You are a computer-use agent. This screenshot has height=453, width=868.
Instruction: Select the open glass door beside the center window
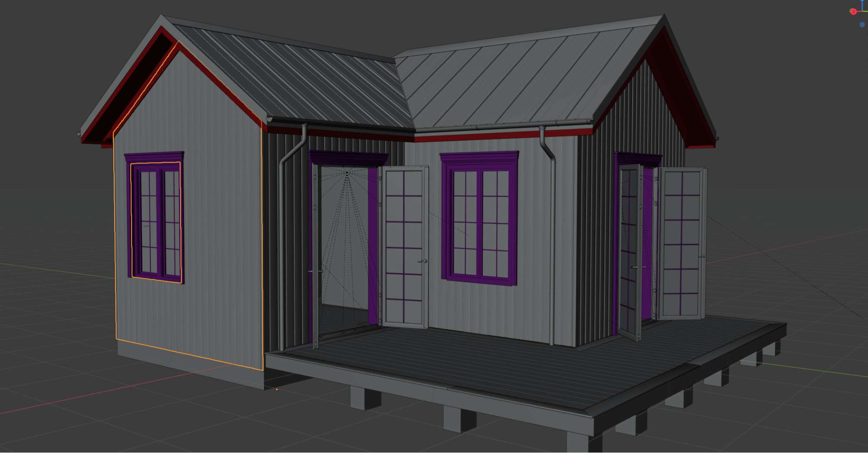click(404, 246)
